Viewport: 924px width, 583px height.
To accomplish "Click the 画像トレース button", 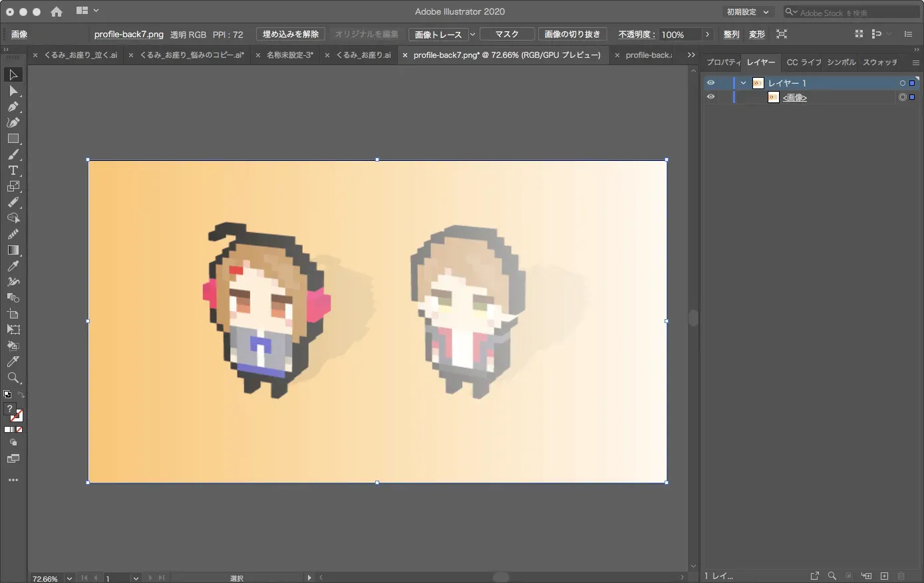I will [x=438, y=34].
